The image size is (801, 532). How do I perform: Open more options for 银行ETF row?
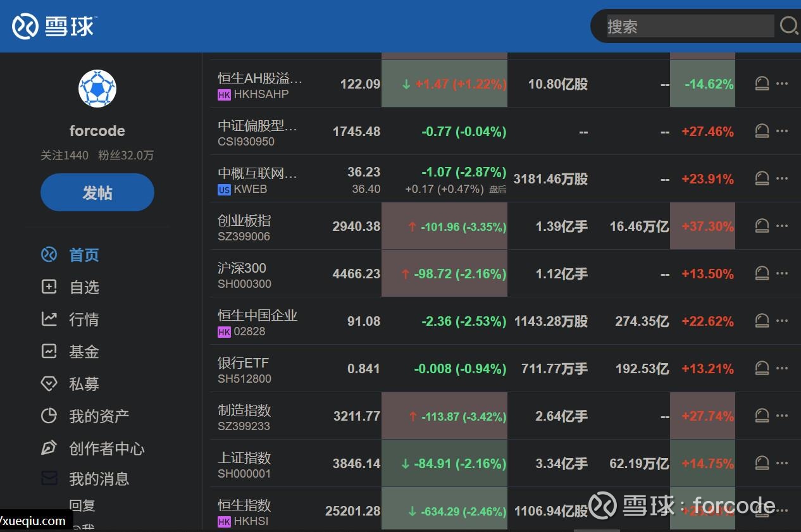782,368
